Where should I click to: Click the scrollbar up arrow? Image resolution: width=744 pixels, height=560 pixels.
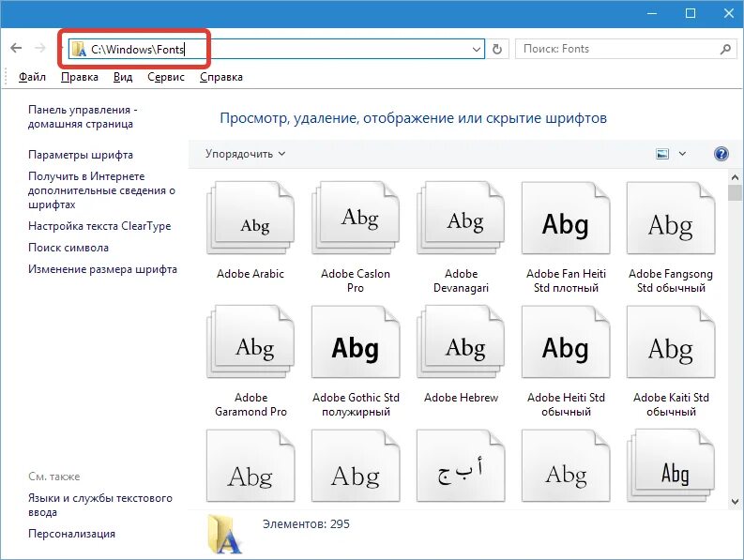tap(735, 177)
